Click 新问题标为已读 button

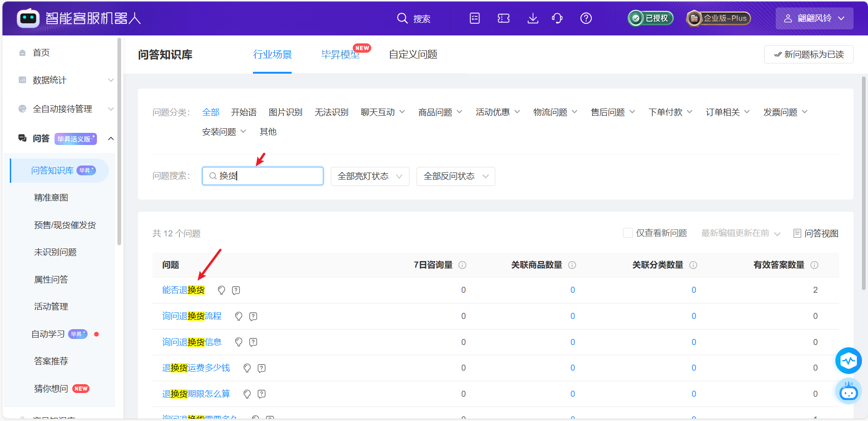point(808,54)
